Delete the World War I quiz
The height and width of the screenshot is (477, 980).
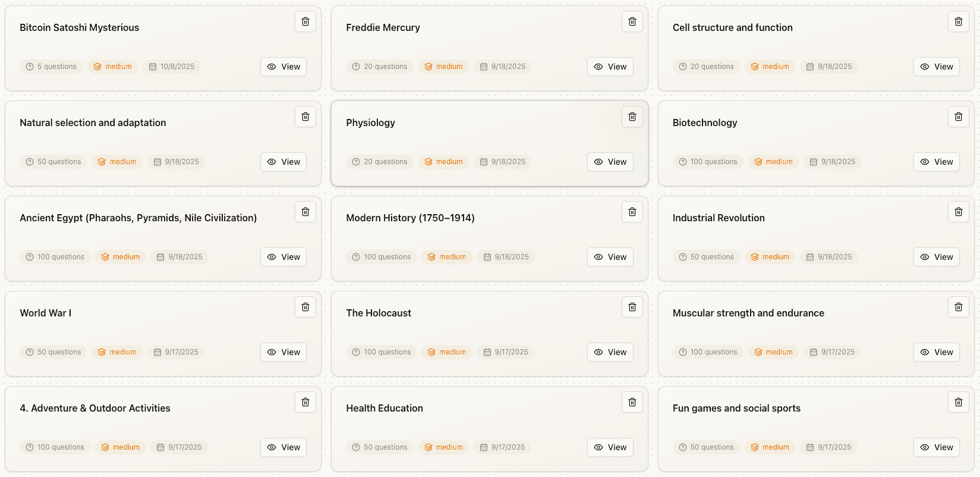point(305,307)
